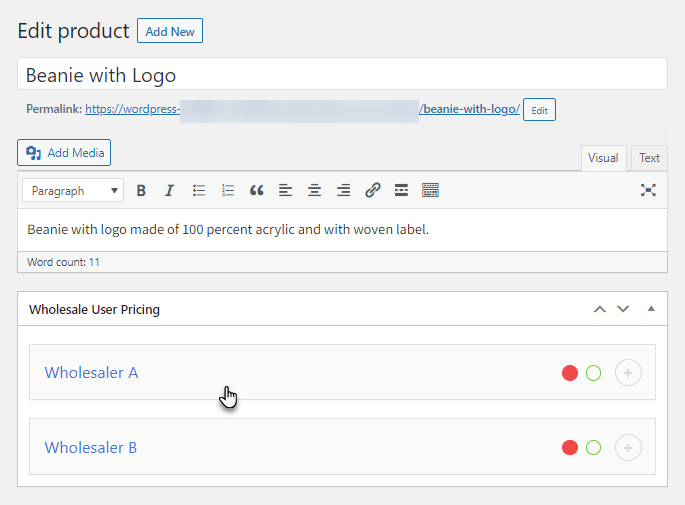The height and width of the screenshot is (505, 685).
Task: Click the red circle for Wholesaler B
Action: click(x=570, y=448)
